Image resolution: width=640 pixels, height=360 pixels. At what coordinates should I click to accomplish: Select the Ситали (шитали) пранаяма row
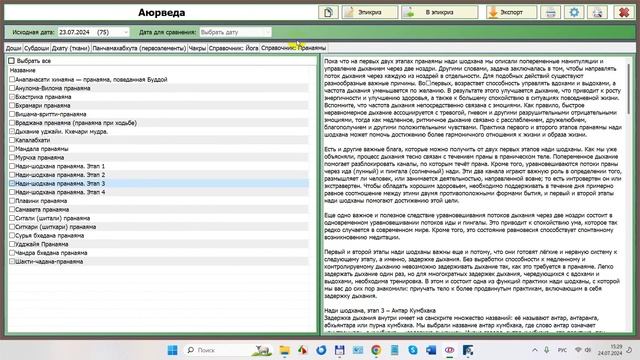[158, 218]
